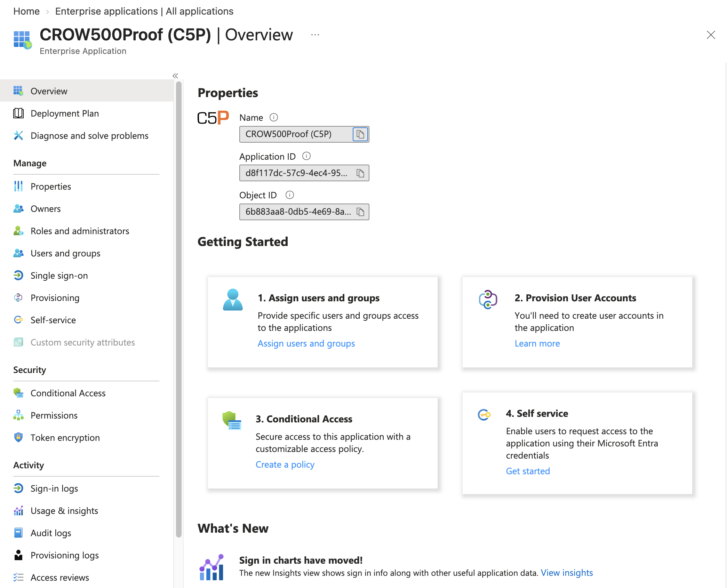This screenshot has width=727, height=588.
Task: Click the Enterprise Application header icon
Action: pyautogui.click(x=23, y=40)
